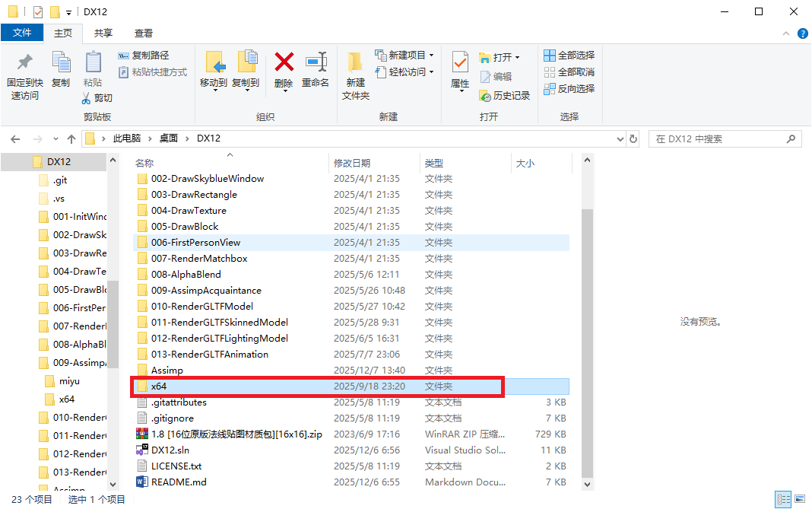Click the New folder (新建文件夹) icon

[x=355, y=62]
